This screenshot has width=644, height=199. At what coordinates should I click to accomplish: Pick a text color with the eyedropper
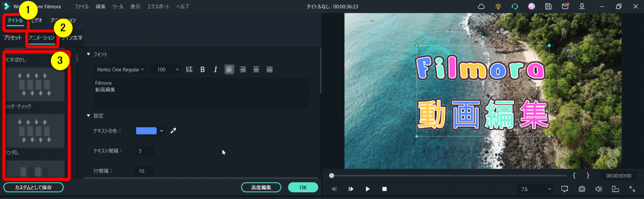173,131
